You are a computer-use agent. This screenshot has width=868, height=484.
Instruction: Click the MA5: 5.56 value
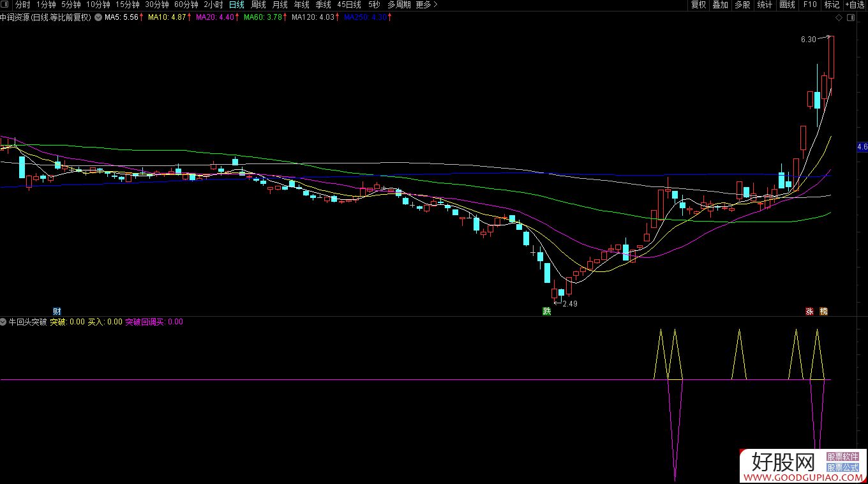point(121,17)
